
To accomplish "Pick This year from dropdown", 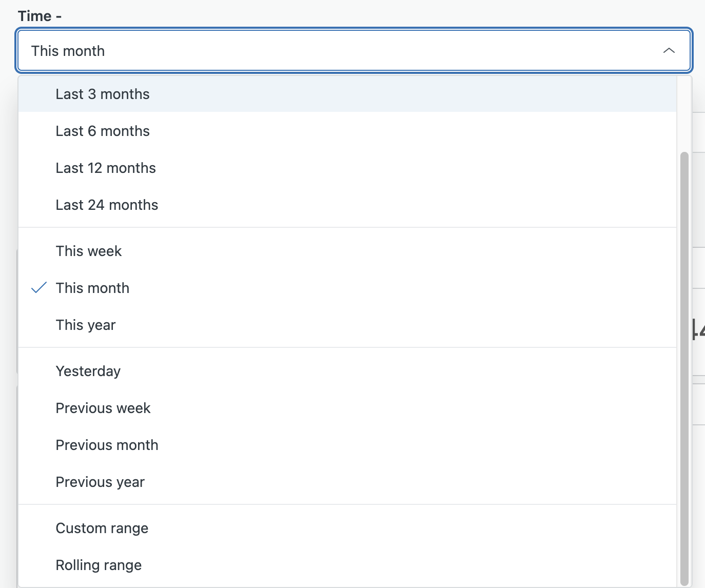I will coord(86,325).
